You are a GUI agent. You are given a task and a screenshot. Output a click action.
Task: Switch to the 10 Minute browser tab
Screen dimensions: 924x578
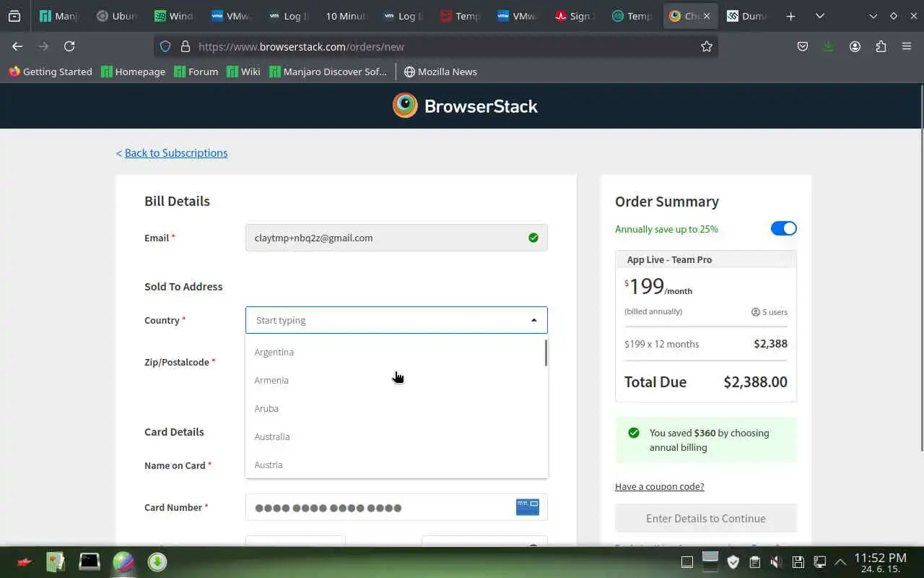click(345, 16)
